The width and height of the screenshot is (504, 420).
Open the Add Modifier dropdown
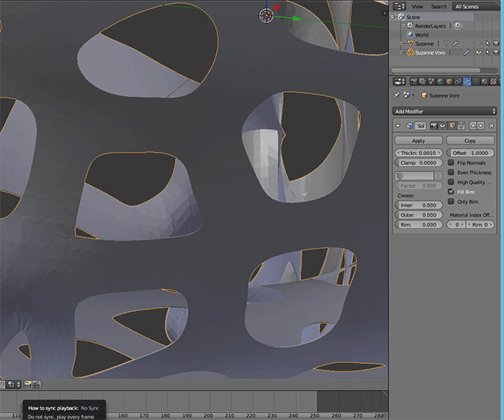(445, 110)
